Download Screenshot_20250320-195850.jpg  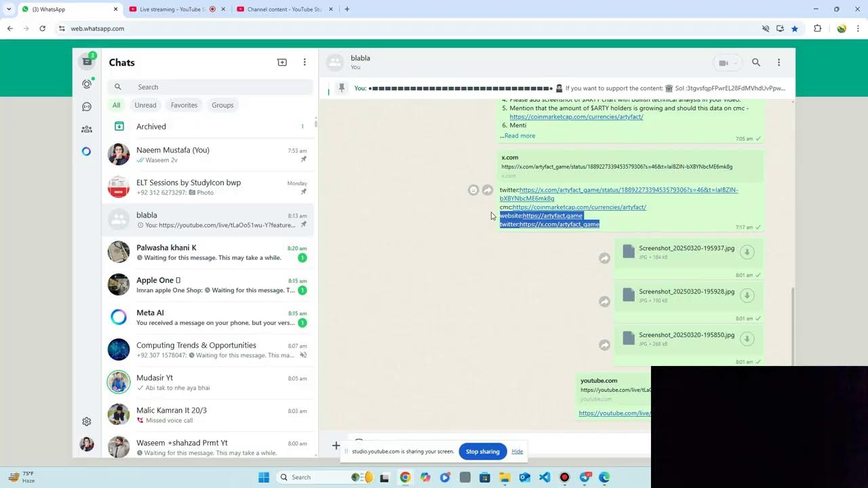(747, 339)
